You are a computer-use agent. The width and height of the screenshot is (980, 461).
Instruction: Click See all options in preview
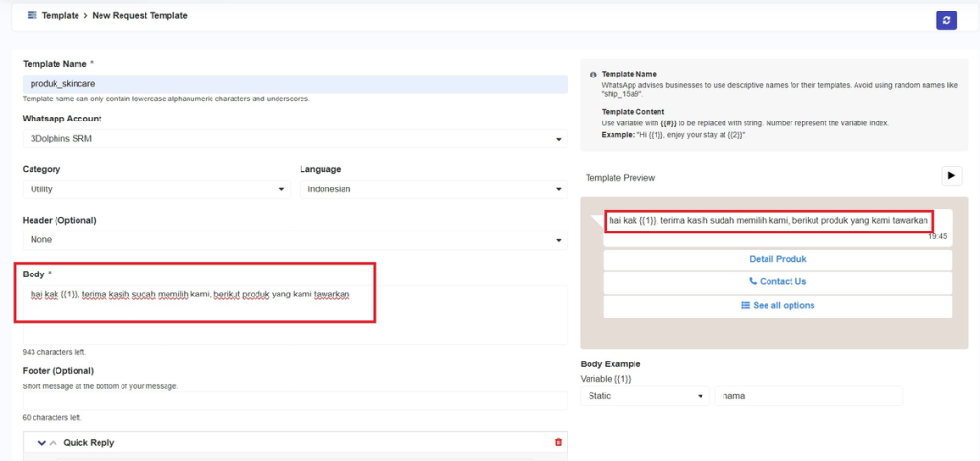click(777, 306)
